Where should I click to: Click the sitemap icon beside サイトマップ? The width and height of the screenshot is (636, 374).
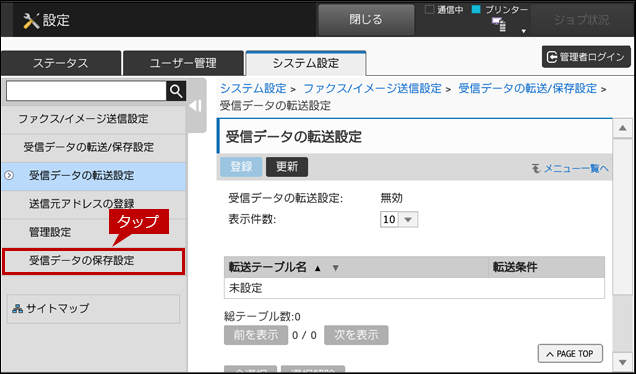17,309
